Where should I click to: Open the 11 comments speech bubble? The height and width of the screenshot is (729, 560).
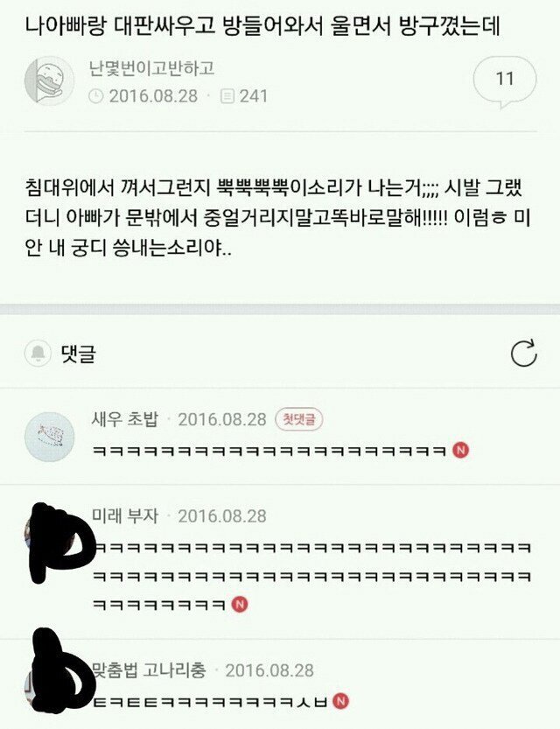(505, 81)
